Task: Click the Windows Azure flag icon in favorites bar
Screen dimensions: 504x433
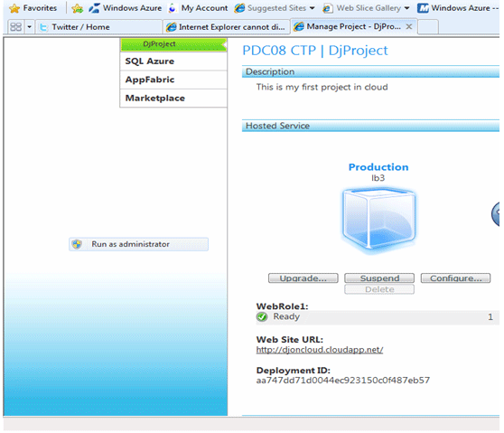Action: (94, 8)
